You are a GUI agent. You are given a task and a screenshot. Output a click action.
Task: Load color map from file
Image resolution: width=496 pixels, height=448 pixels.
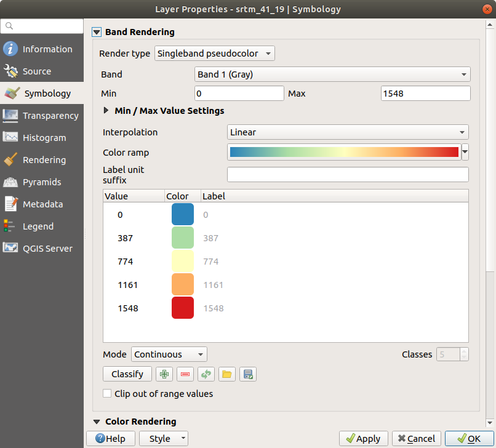(226, 374)
